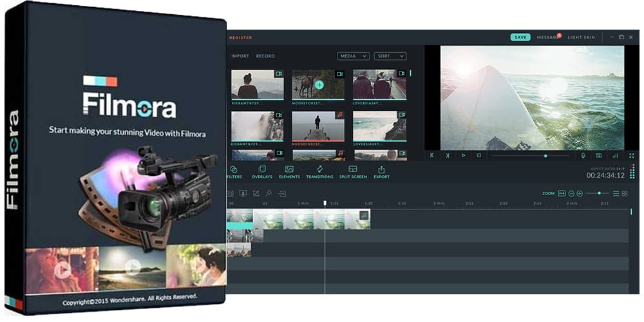Viewport: 644px width, 322px height.
Task: Click the arrow-into-box icon above timeline
Action: coord(282,193)
